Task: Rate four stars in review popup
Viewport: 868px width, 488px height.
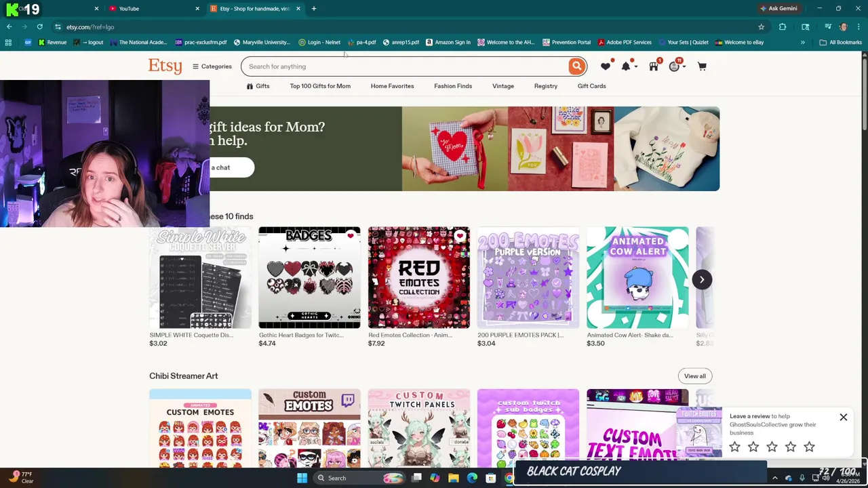Action: 791,447
